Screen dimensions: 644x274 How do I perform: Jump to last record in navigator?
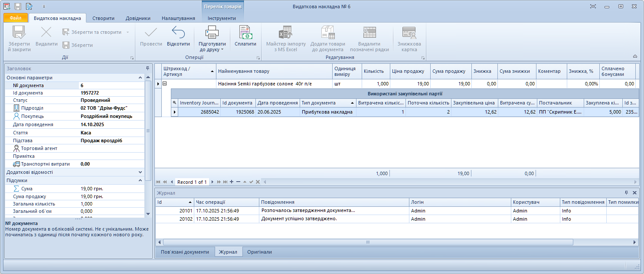(225, 182)
